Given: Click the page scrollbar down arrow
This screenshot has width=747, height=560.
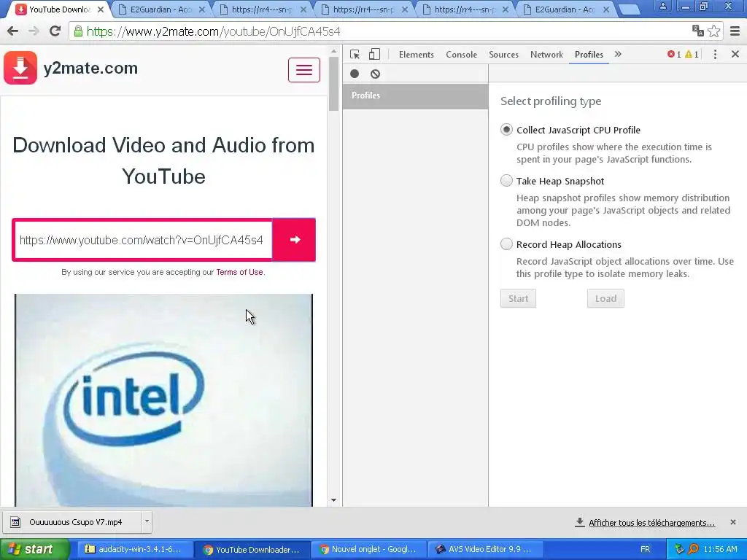Looking at the screenshot, I should [x=333, y=500].
